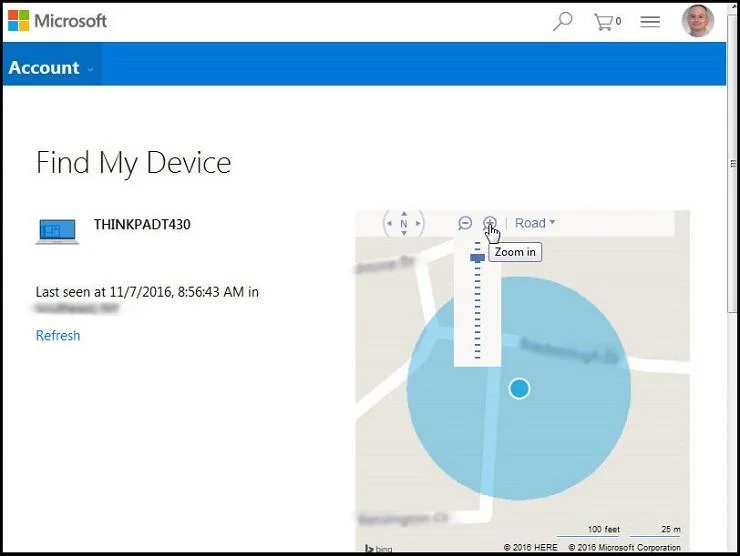Click the Find My Device heading
740x556 pixels.
(x=134, y=163)
